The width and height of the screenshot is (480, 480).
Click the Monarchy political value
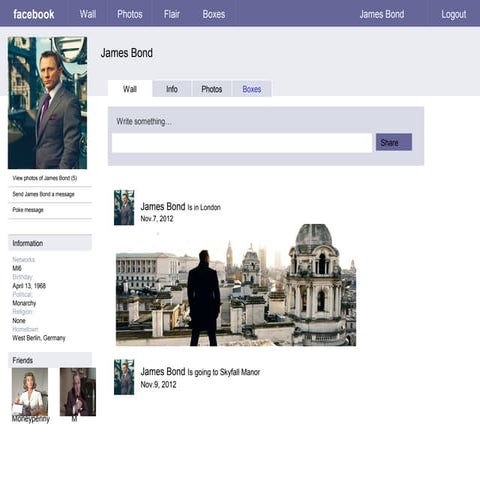click(24, 303)
